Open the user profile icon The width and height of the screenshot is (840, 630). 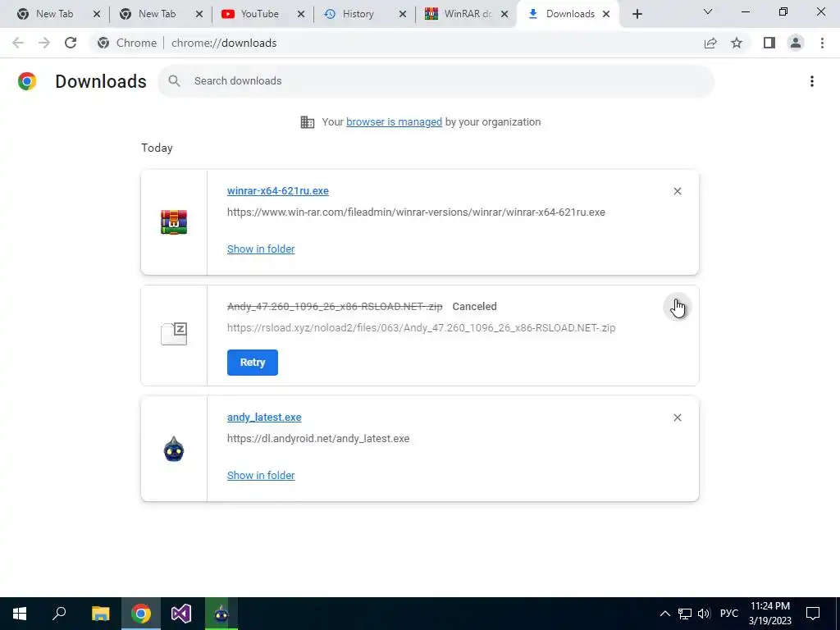click(x=796, y=43)
